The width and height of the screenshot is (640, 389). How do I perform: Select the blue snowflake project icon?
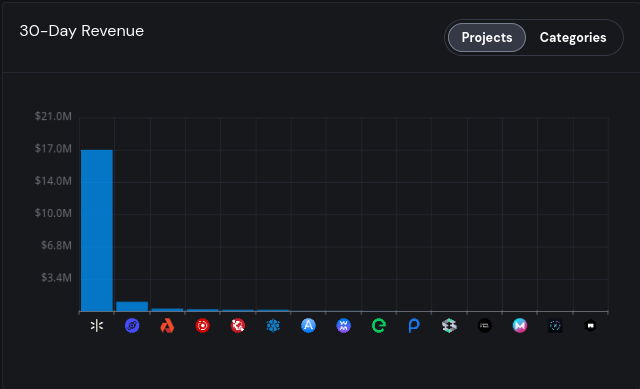273,326
